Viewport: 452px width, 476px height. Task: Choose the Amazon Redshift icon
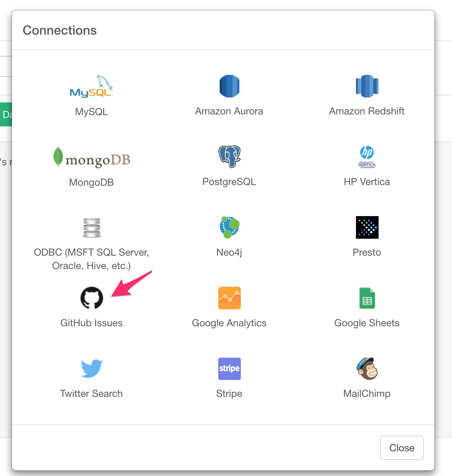(367, 86)
